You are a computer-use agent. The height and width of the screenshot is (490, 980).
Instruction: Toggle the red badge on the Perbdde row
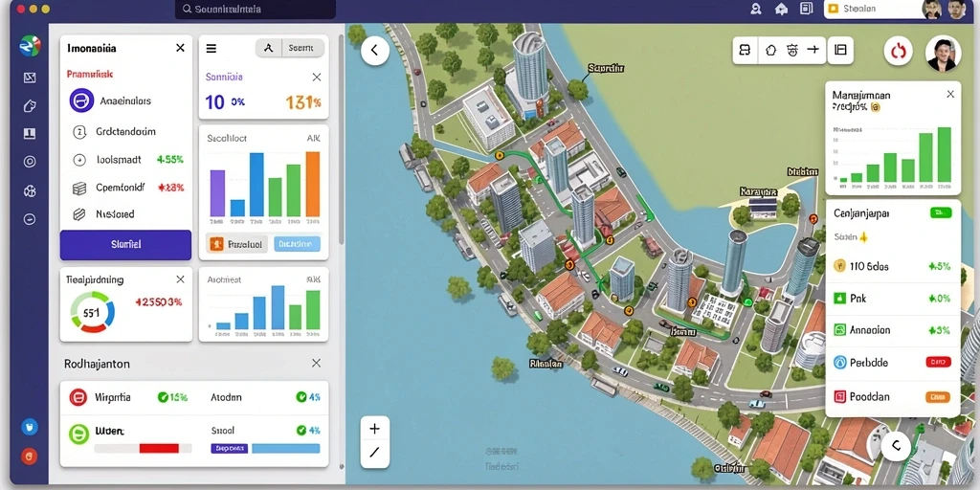click(938, 362)
